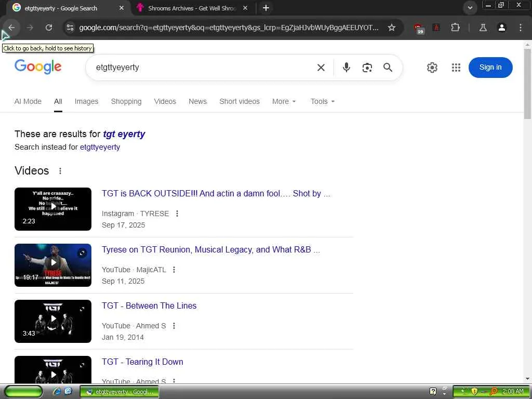
Task: Open the Google apps grid
Action: point(456,68)
